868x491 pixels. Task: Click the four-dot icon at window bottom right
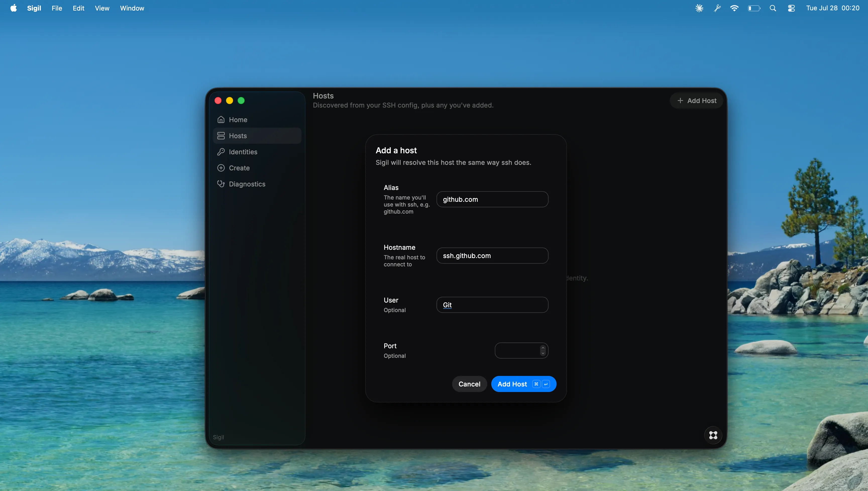tap(713, 435)
